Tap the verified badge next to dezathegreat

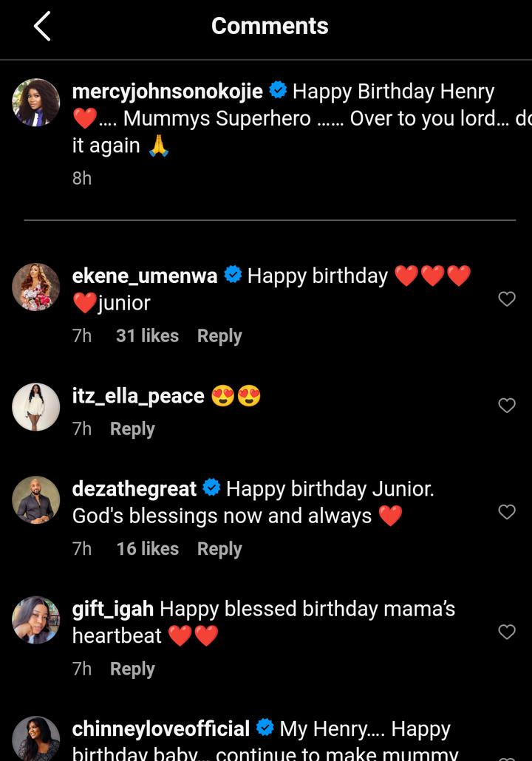(x=212, y=488)
